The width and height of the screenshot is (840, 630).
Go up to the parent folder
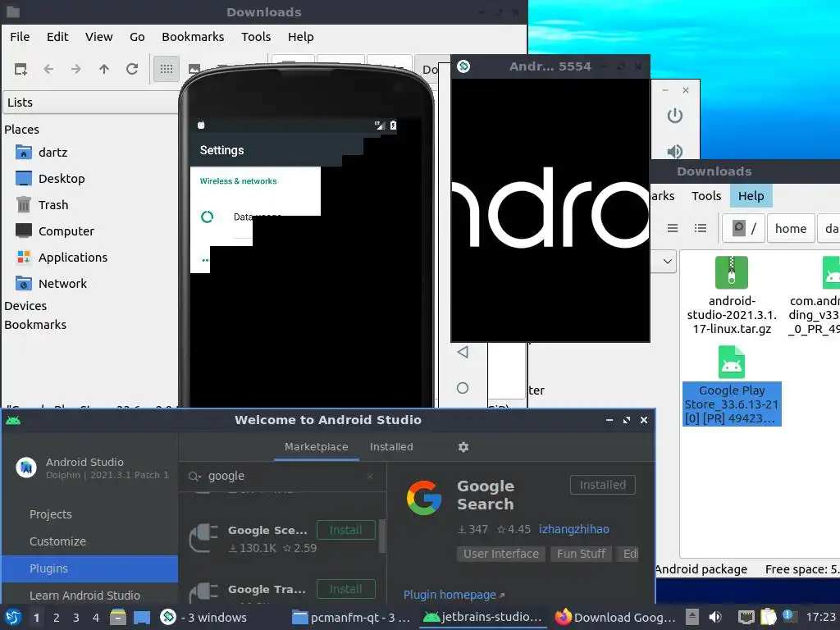click(104, 69)
